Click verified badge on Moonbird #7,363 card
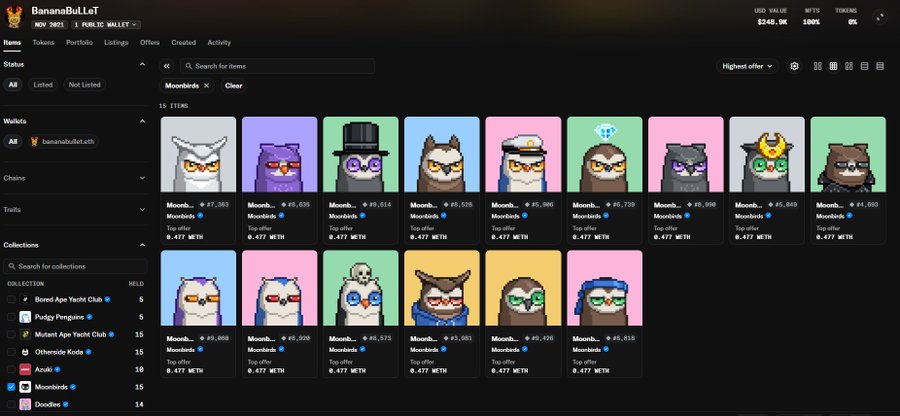Screen dimensions: 900x416 click(200, 216)
